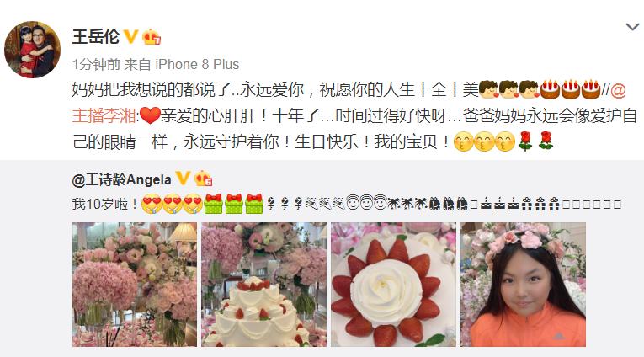Click the 我10岁啦 reposted text
This screenshot has height=357, width=644.
point(105,204)
